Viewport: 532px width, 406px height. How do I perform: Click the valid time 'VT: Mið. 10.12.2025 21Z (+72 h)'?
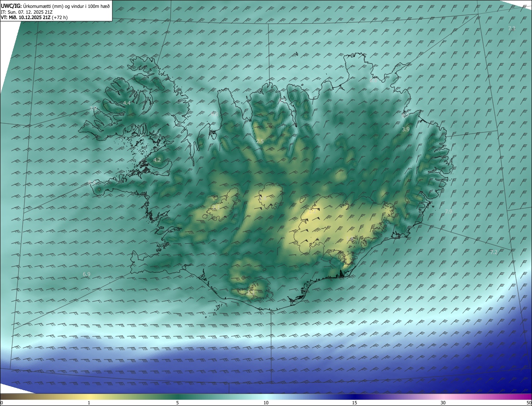pyautogui.click(x=34, y=17)
